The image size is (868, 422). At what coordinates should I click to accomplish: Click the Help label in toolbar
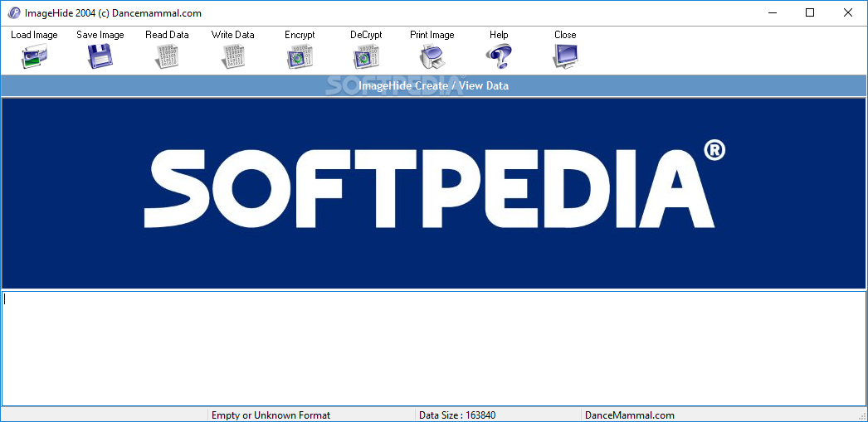click(x=499, y=35)
